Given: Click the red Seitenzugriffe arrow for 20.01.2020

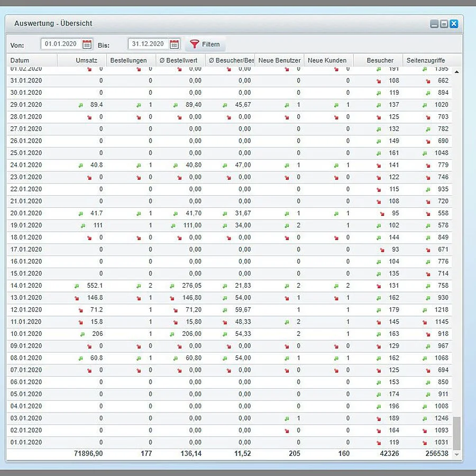Looking at the screenshot, I should pyautogui.click(x=429, y=213).
